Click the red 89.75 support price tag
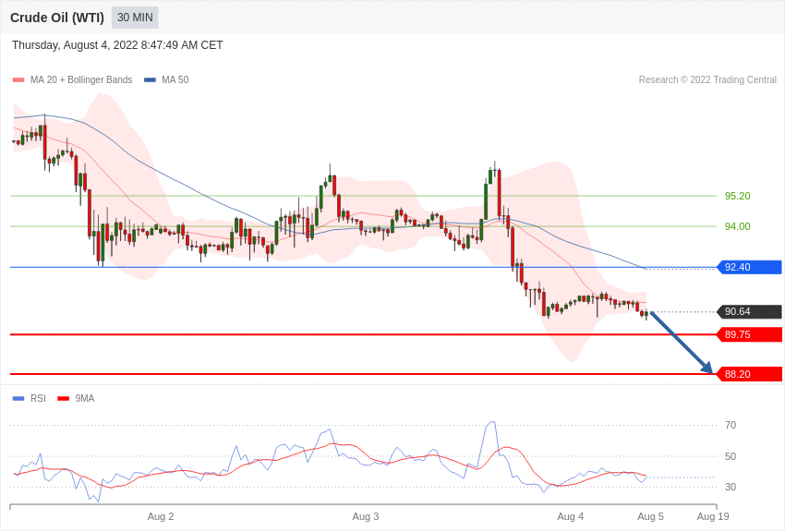 coord(750,334)
